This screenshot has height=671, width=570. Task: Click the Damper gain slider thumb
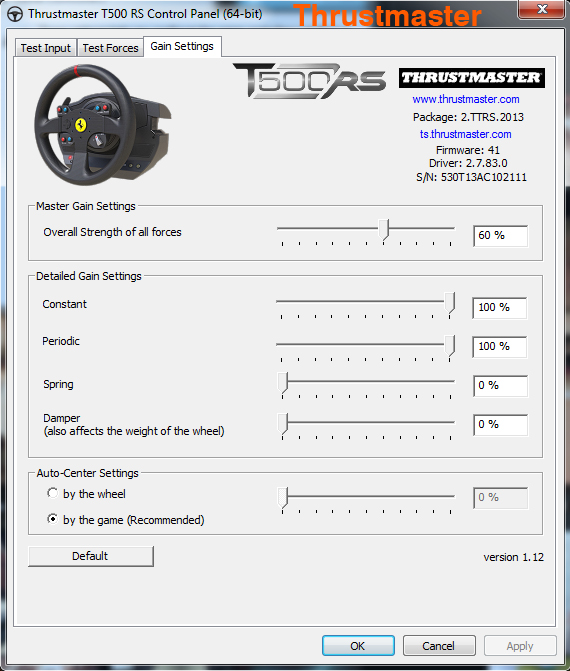click(283, 424)
